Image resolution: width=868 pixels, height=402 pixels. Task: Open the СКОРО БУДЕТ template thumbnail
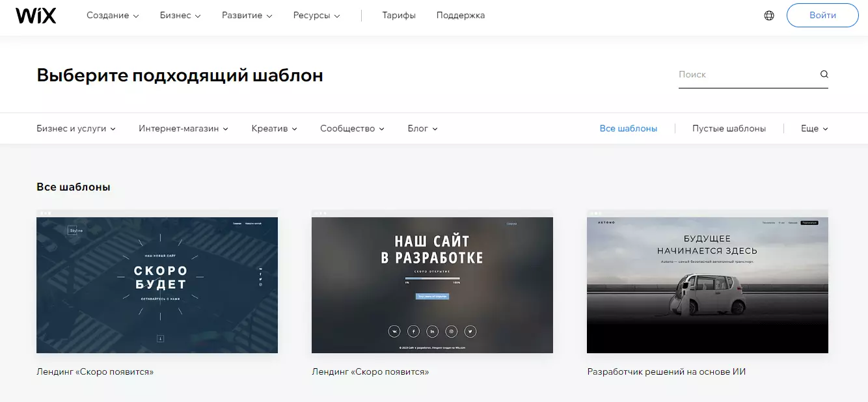pos(157,282)
